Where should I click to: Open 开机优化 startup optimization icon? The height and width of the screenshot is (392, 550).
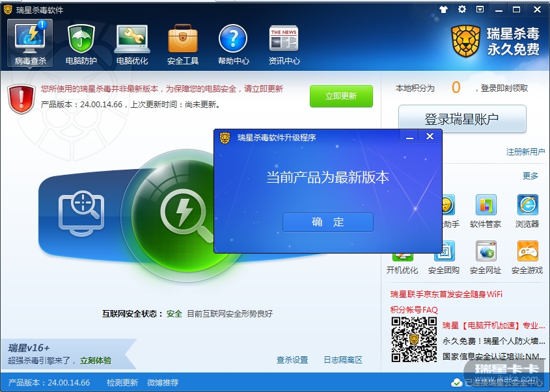point(402,263)
